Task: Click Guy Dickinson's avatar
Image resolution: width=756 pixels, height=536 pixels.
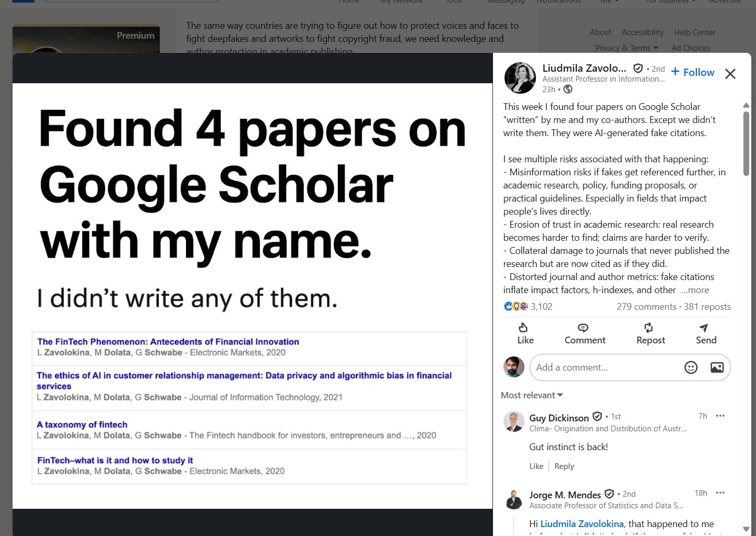Action: 514,421
